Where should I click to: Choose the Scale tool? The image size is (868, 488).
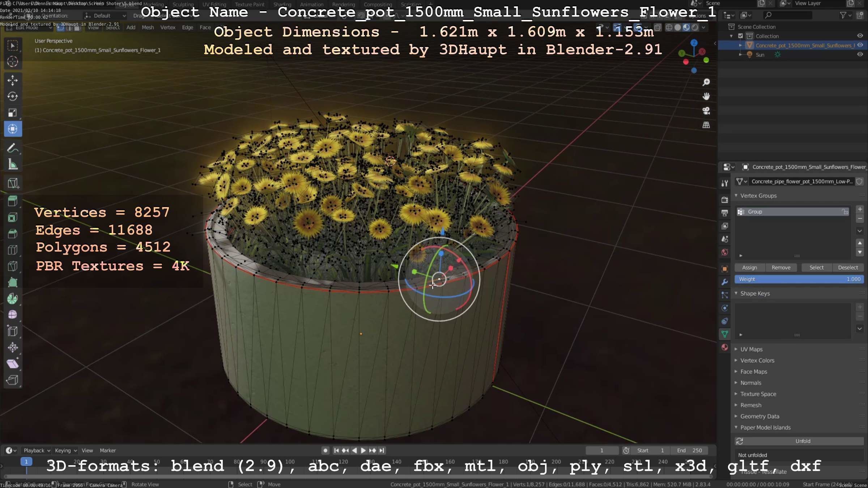(13, 113)
